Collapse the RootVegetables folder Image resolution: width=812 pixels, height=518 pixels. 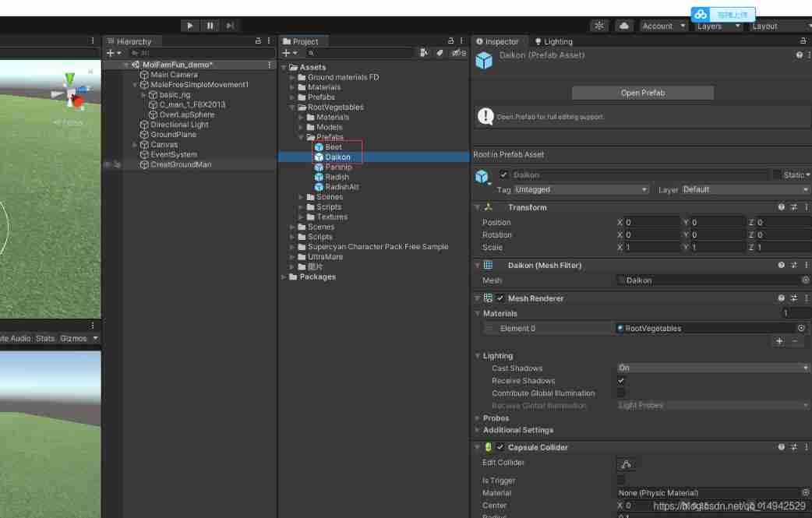[292, 107]
